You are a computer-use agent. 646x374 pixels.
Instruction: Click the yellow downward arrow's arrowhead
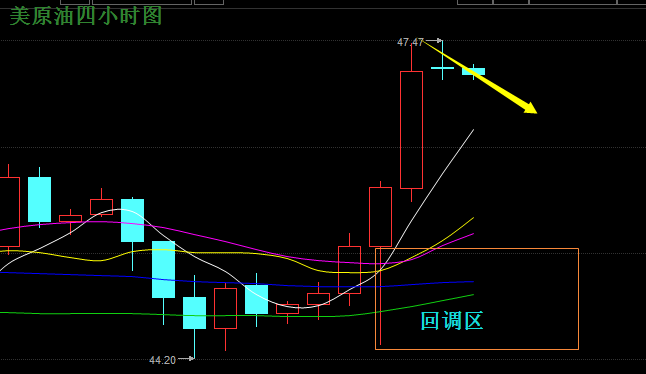point(530,108)
